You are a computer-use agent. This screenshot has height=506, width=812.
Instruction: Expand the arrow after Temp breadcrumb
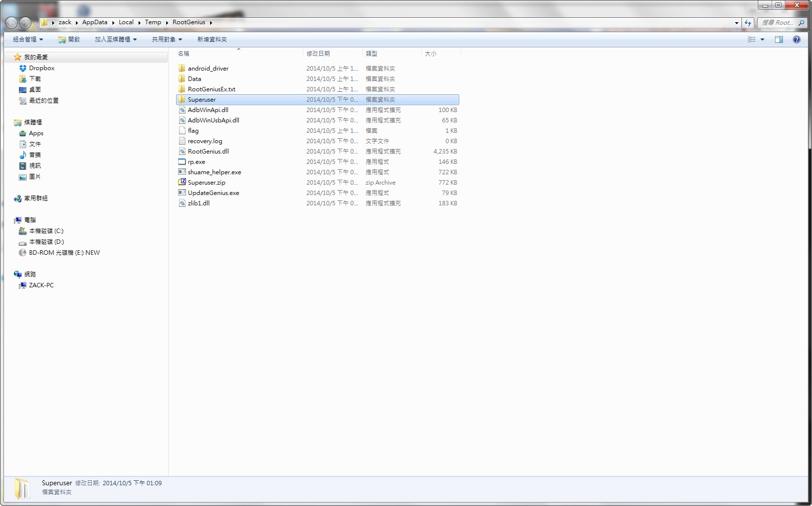pos(167,22)
